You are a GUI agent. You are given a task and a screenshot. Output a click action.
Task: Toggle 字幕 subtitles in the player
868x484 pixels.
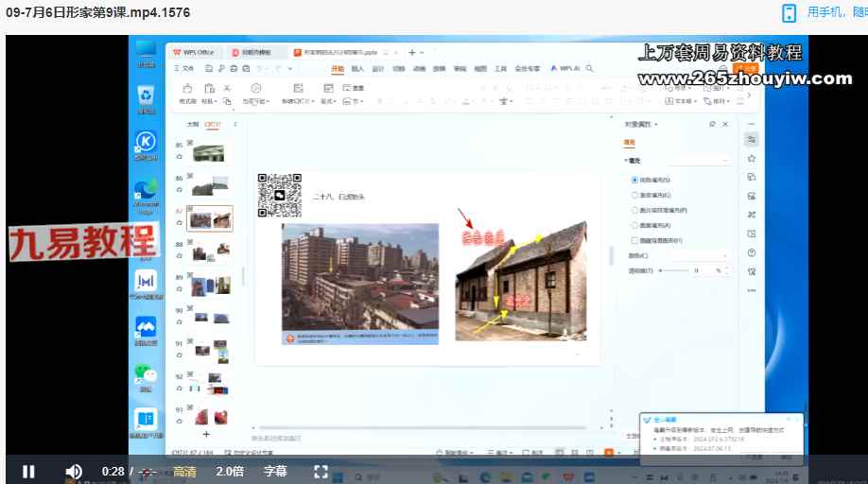point(275,472)
